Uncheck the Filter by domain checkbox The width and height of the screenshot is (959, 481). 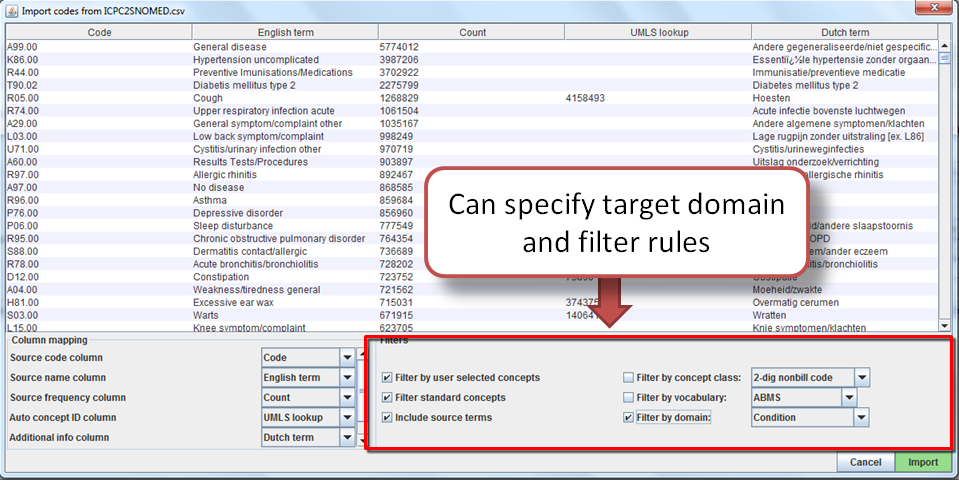[x=628, y=418]
